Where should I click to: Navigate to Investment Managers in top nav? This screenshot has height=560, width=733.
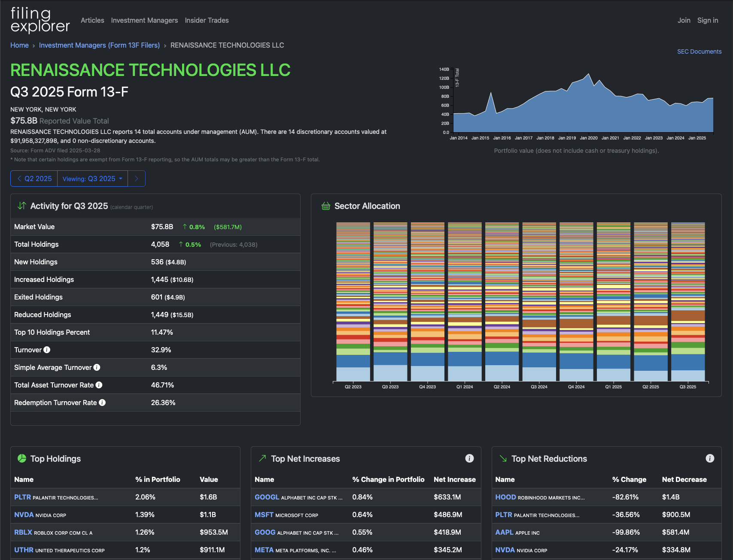click(144, 20)
